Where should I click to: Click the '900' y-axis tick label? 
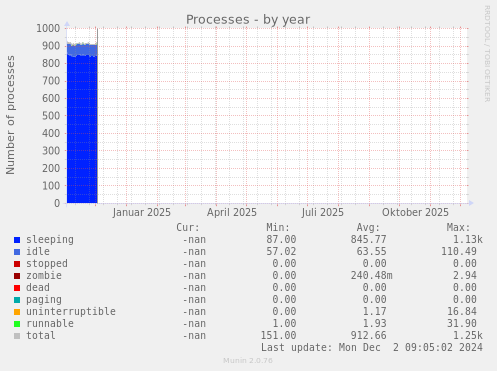point(51,46)
